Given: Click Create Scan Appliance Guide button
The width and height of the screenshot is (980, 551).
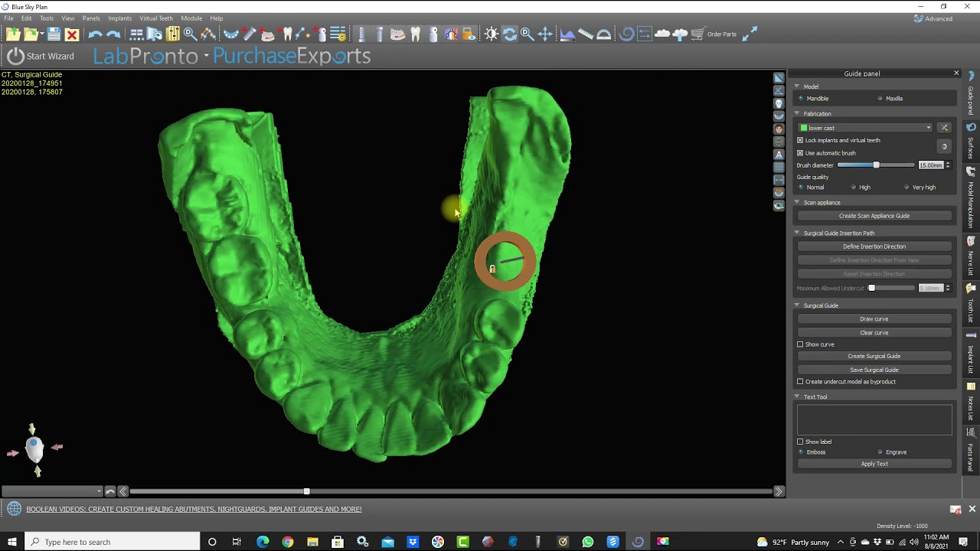Looking at the screenshot, I should pos(874,216).
